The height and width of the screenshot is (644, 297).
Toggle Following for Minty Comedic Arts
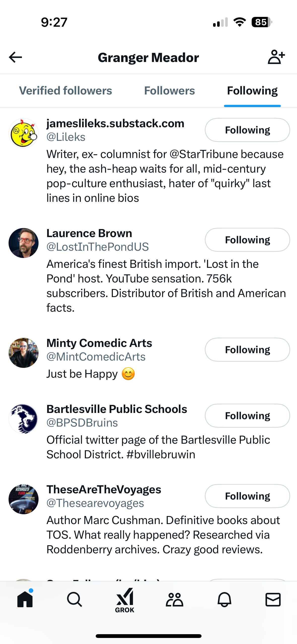pos(247,350)
